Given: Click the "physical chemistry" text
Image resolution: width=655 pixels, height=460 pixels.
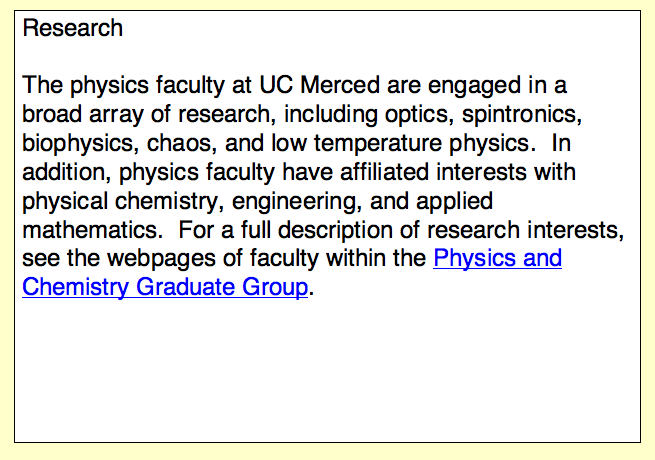Looking at the screenshot, I should click(112, 201).
